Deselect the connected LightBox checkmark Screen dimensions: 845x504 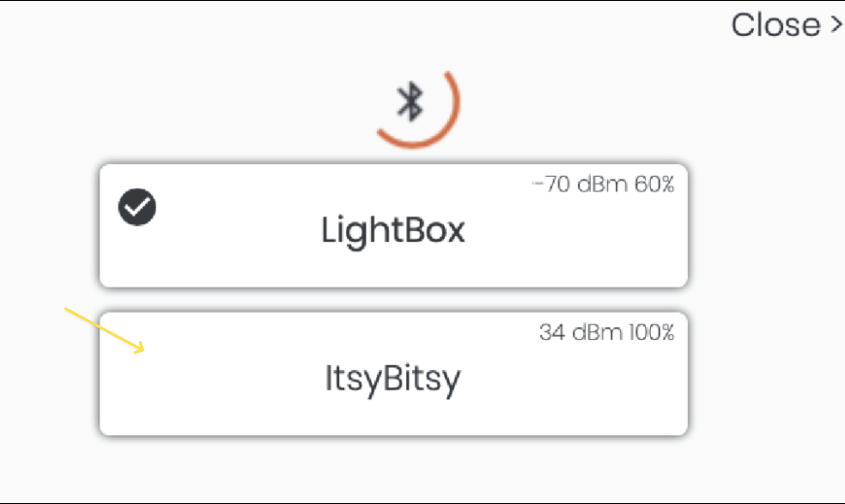coord(137,207)
